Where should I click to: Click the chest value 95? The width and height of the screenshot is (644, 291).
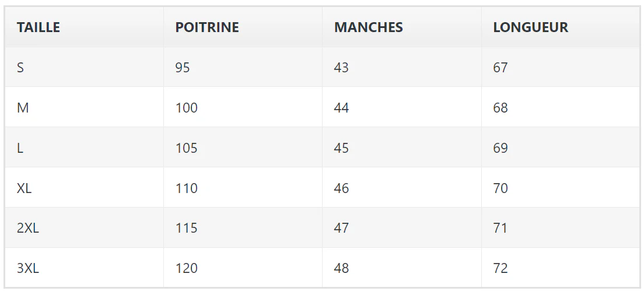pos(183,67)
